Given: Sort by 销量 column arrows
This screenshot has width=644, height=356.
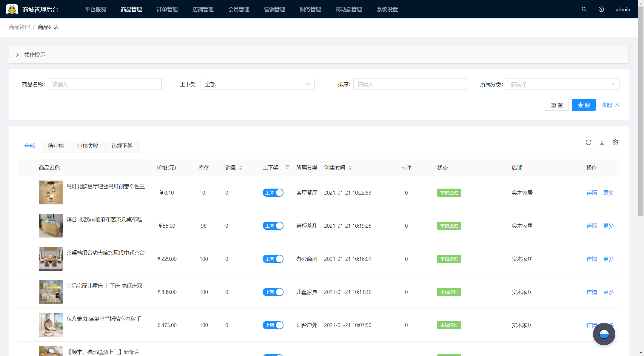Looking at the screenshot, I should [241, 168].
